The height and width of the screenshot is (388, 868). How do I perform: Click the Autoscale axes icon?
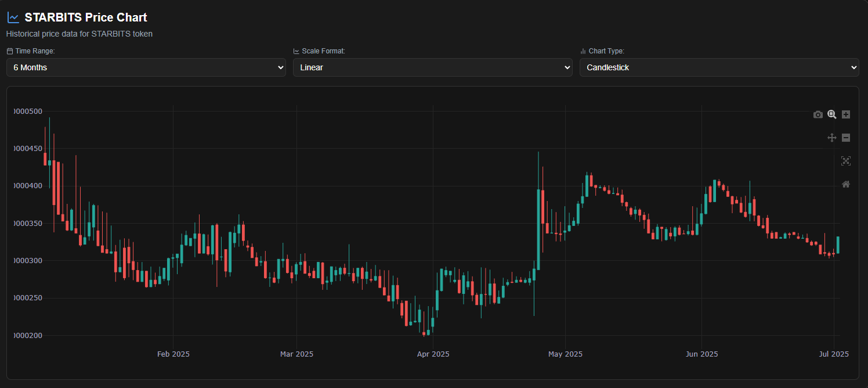846,161
